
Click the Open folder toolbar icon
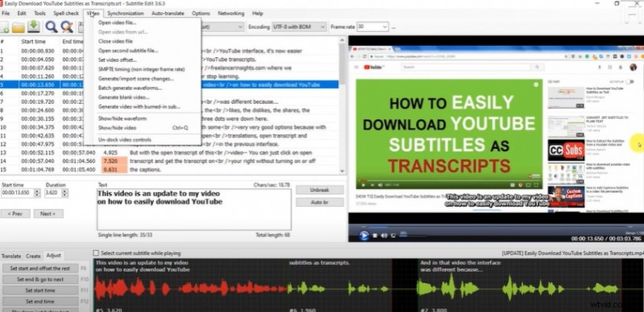[18, 27]
